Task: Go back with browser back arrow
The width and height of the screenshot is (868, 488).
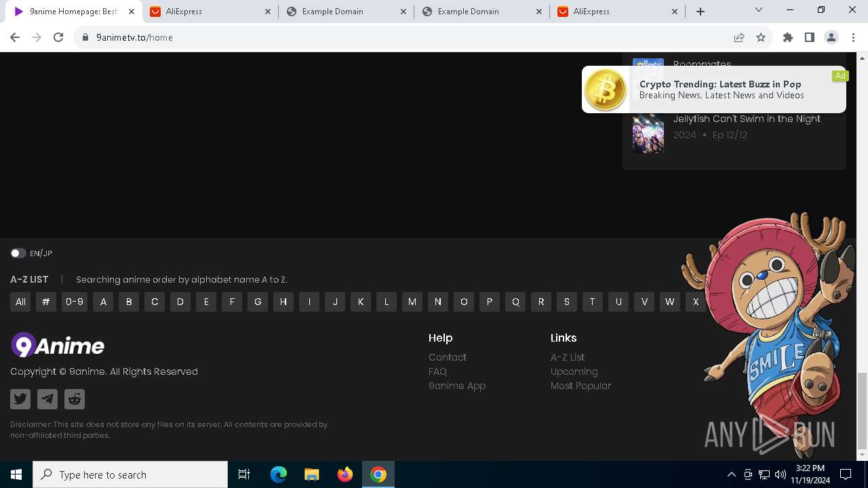Action: tap(15, 37)
